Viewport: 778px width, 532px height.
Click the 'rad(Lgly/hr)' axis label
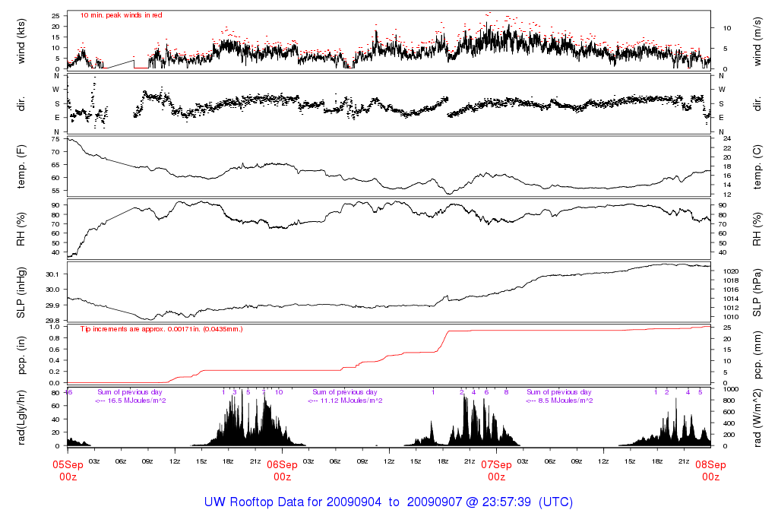coord(21,418)
